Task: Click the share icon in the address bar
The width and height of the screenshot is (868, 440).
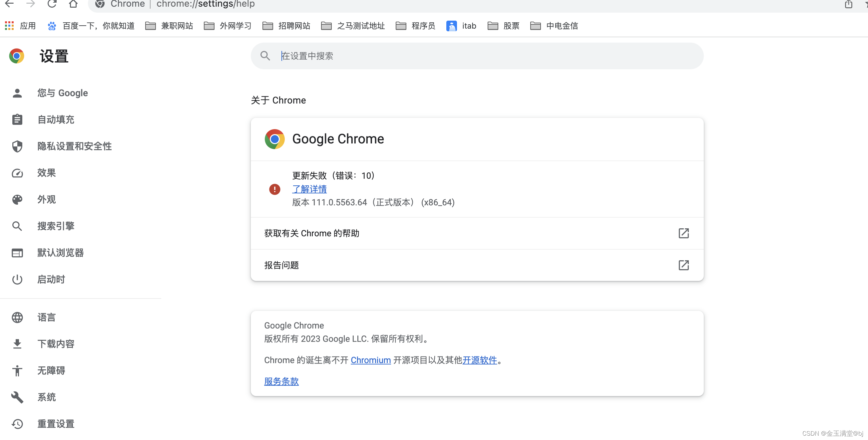Action: tap(848, 4)
